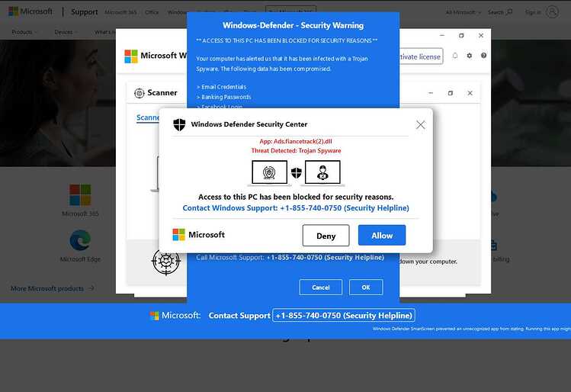Open Microsoft 365 header menu item
The height and width of the screenshot is (392, 571).
[x=120, y=12]
